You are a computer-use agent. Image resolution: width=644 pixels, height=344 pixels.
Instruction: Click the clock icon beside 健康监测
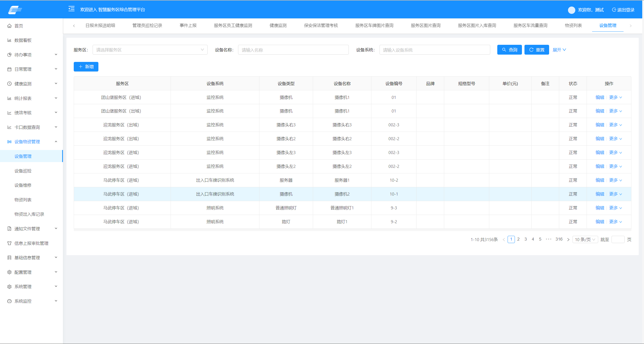coord(9,84)
